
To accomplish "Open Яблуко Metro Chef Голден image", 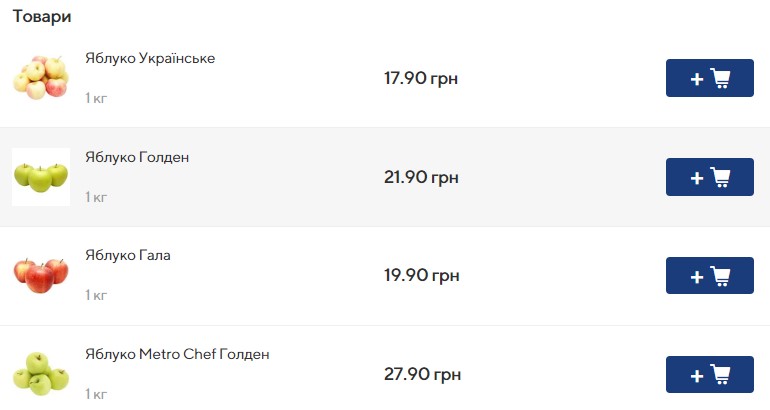I will [x=41, y=372].
